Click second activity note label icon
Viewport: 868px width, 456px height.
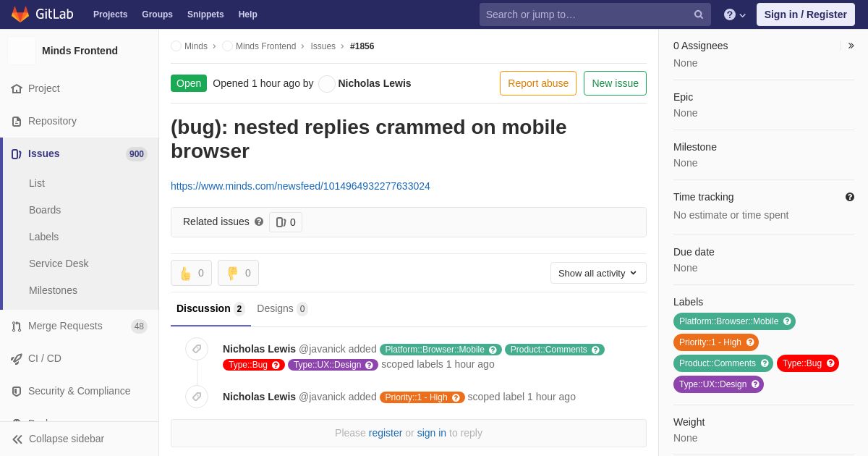(x=197, y=397)
